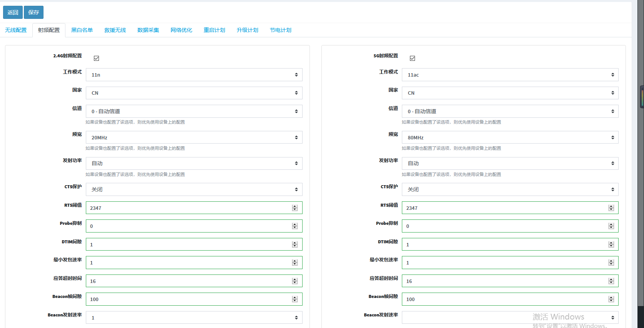Click the 保存 (Save) button

click(33, 12)
